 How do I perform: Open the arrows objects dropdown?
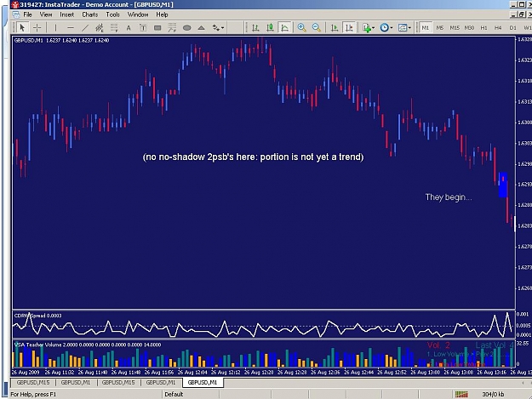[218, 28]
